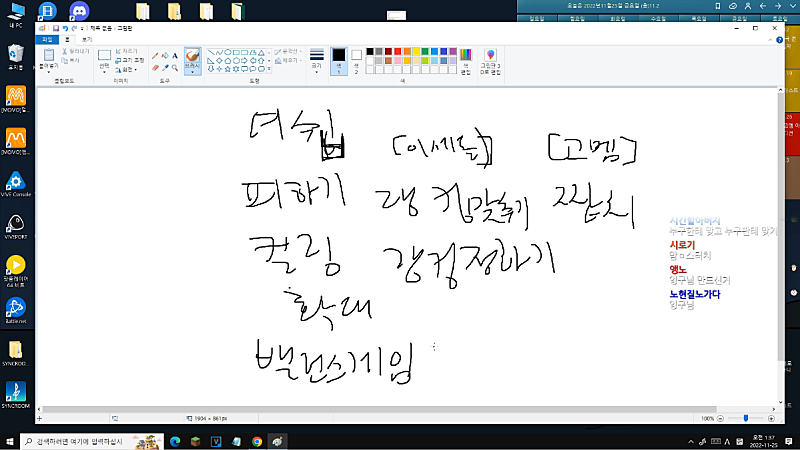Open Paint help question mark icon

779,40
